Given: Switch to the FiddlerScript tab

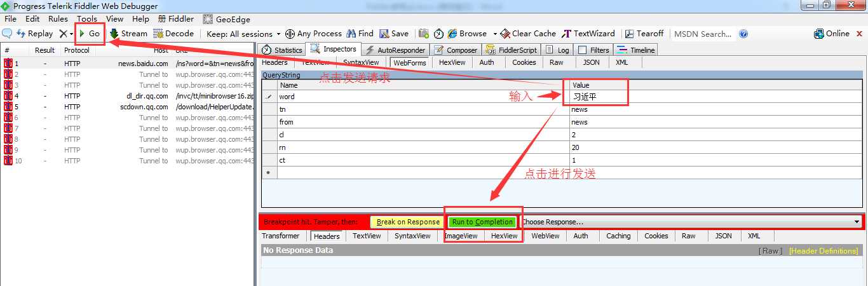Looking at the screenshot, I should tap(512, 50).
